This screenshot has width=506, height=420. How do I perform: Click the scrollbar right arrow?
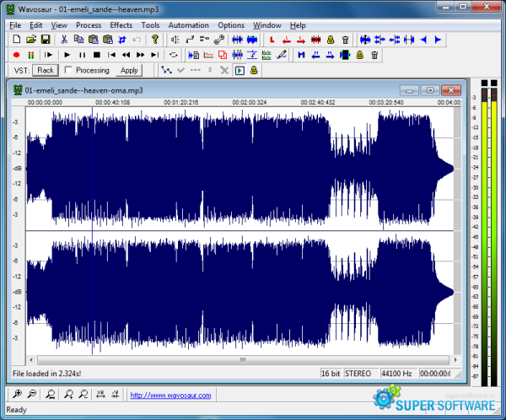[x=455, y=359]
